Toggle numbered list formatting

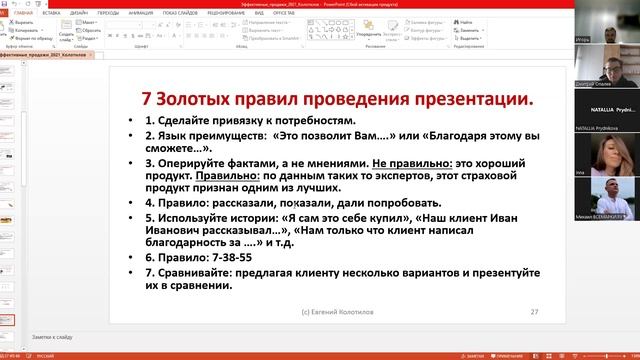click(201, 25)
